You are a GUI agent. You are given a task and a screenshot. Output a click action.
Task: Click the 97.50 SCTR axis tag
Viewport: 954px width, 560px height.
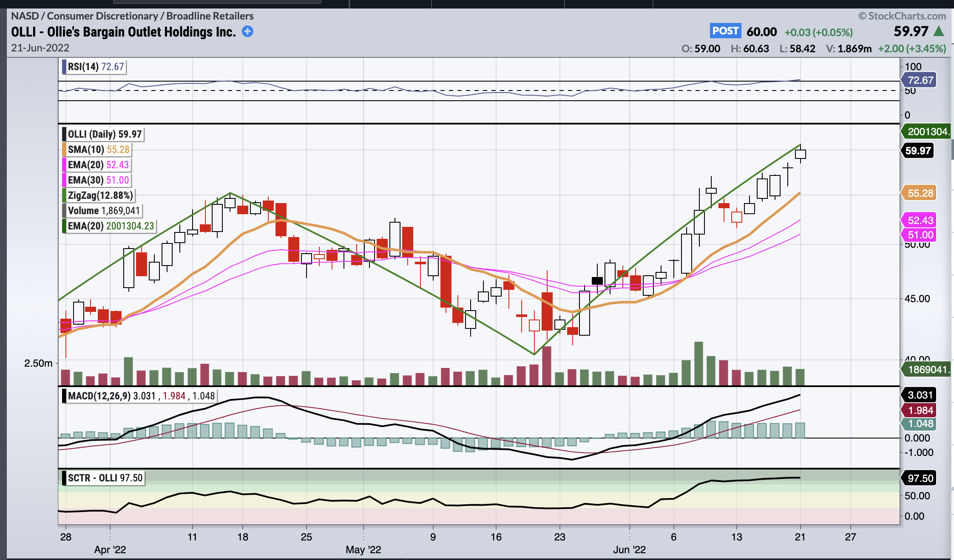point(918,478)
